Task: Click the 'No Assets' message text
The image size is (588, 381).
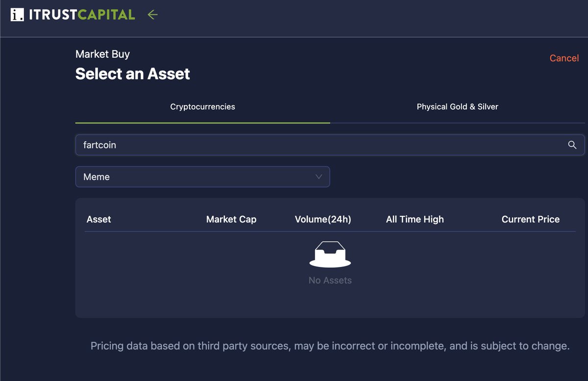Action: click(330, 281)
